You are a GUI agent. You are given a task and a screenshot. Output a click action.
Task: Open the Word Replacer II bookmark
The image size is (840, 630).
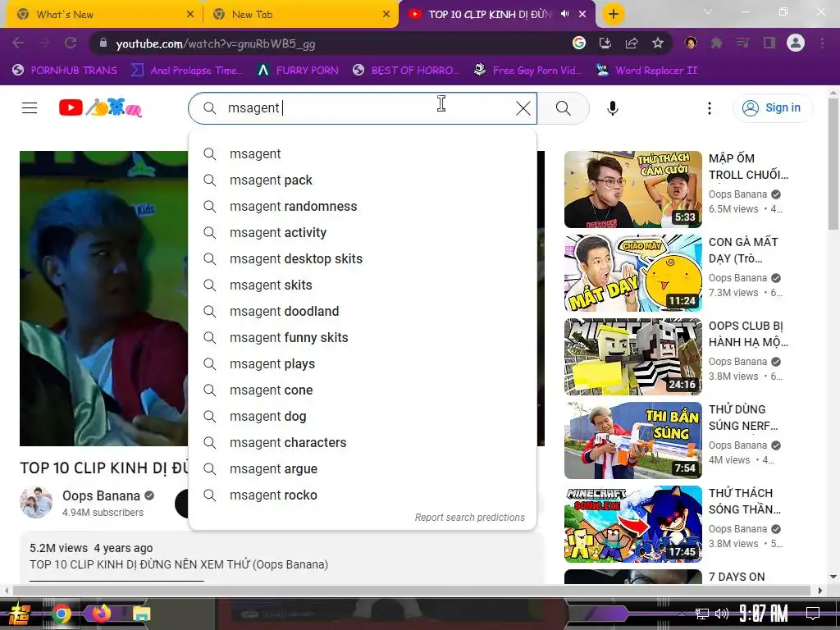[646, 71]
